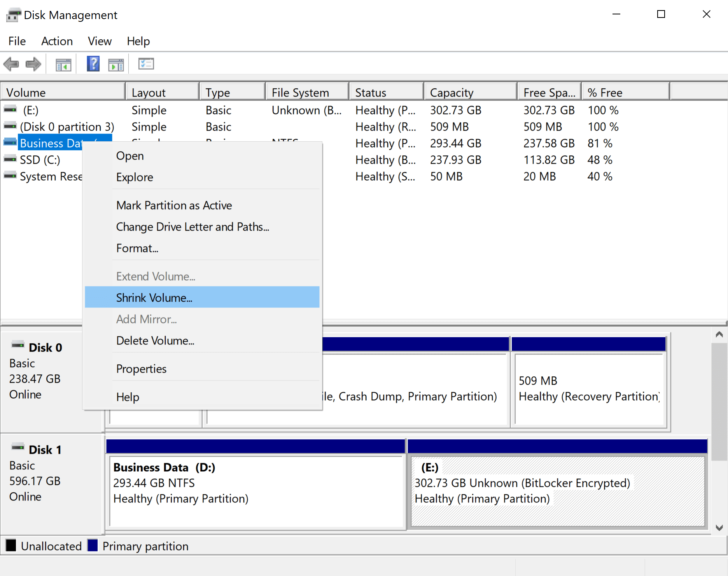Click Explore in the context menu
The width and height of the screenshot is (728, 576).
pyautogui.click(x=134, y=177)
